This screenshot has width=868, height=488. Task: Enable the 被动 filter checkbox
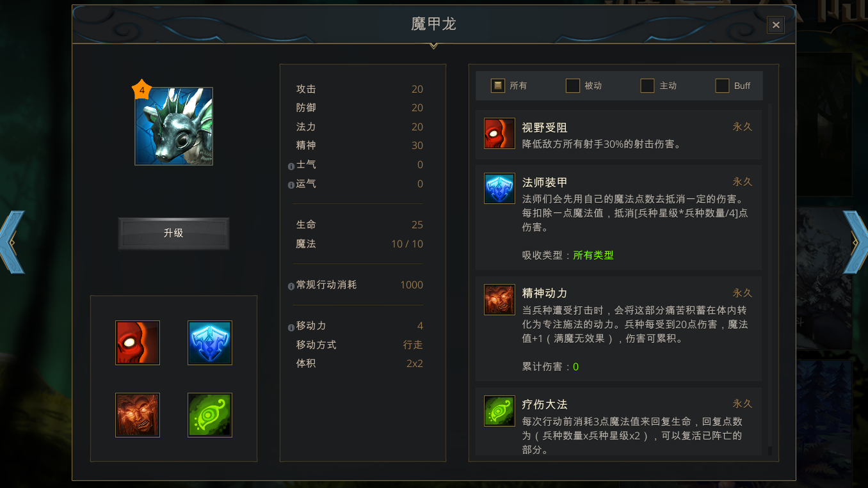tap(573, 86)
